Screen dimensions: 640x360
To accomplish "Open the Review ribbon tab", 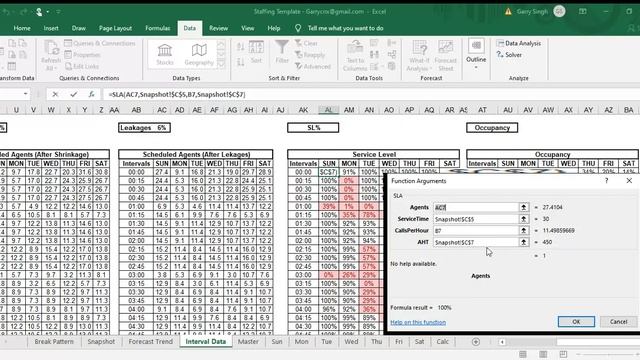I will [x=218, y=28].
